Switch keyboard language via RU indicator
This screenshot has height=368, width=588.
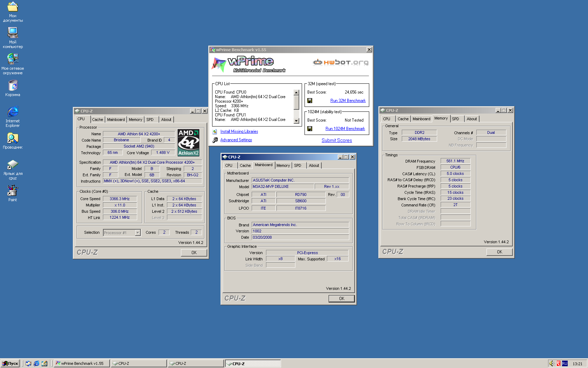565,363
